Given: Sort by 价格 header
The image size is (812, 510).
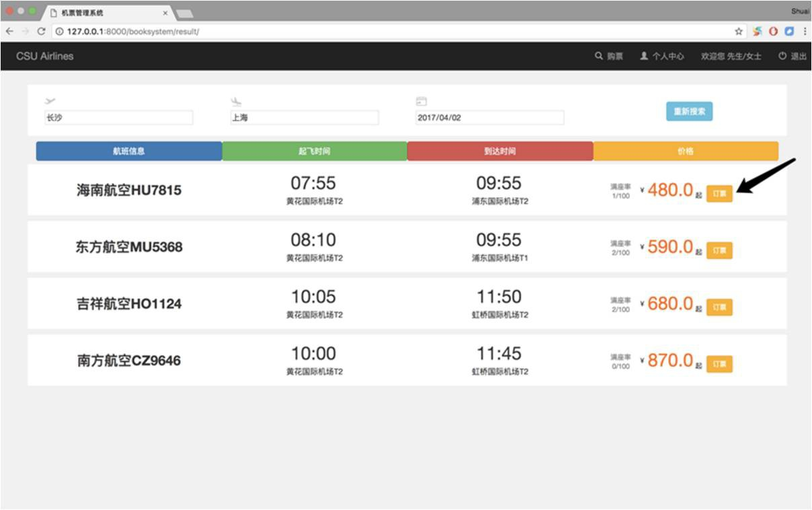Looking at the screenshot, I should pos(686,151).
